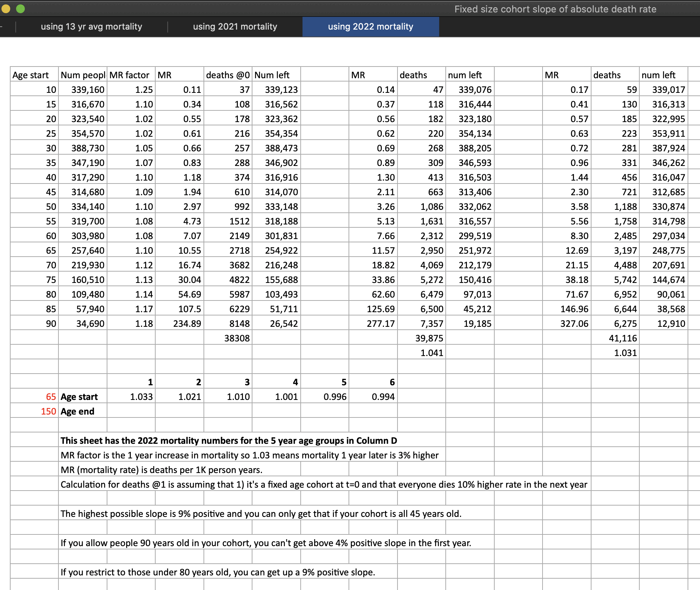Click the yellow minimize window button

6,9
